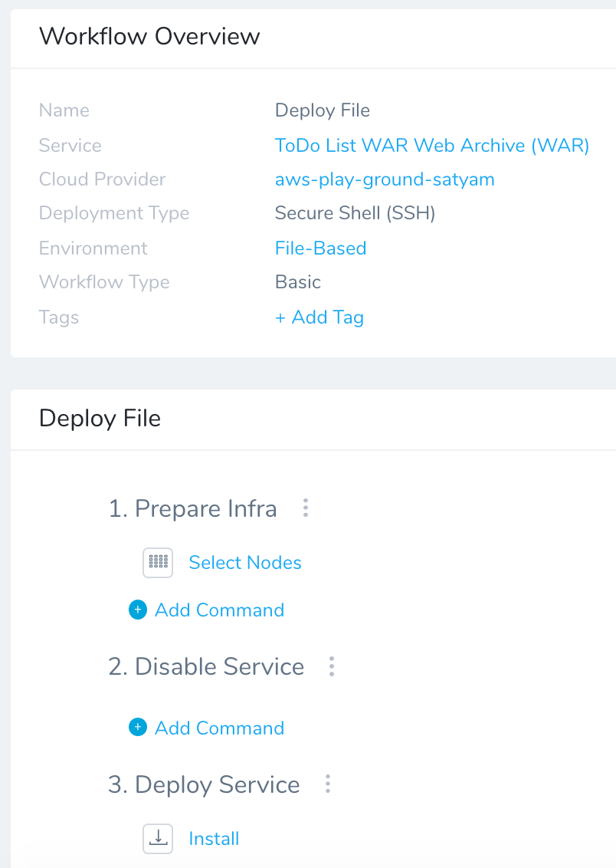Click plus icon under Prepare Infra
This screenshot has width=616, height=868.
138,610
